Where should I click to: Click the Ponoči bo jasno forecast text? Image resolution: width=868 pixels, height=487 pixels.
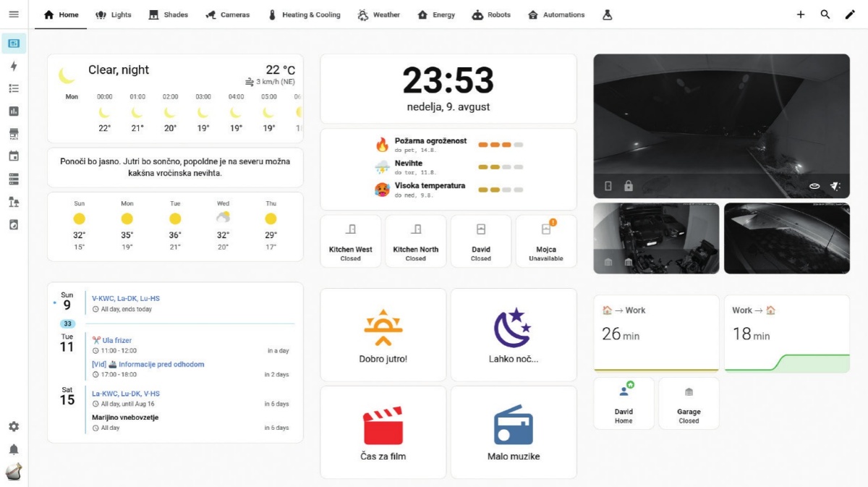click(175, 167)
